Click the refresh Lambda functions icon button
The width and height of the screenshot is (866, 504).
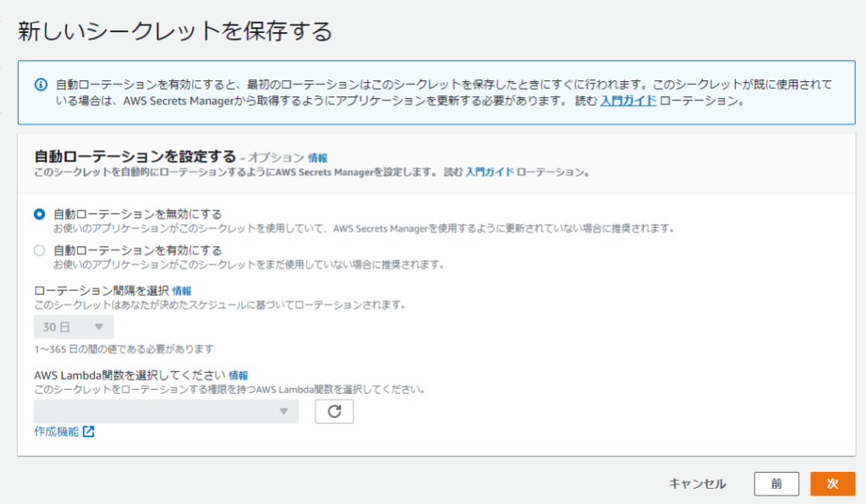pos(334,411)
